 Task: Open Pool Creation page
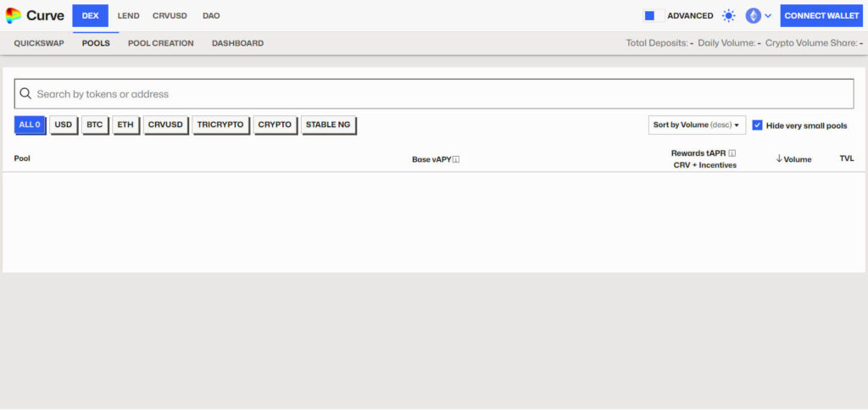click(x=161, y=43)
